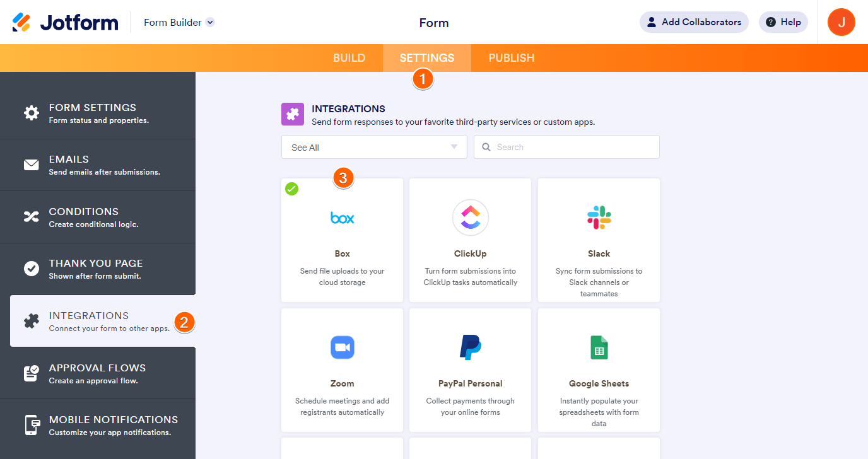Open the Help menu
Image resolution: width=868 pixels, height=459 pixels.
click(783, 22)
